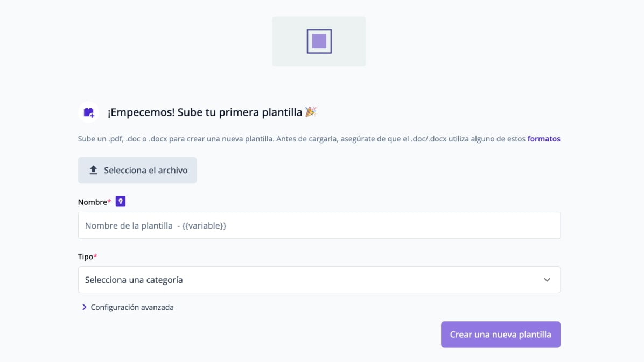The image size is (644, 362).
Task: Open the Selecciona una categoría dropdown
Action: [x=319, y=280]
